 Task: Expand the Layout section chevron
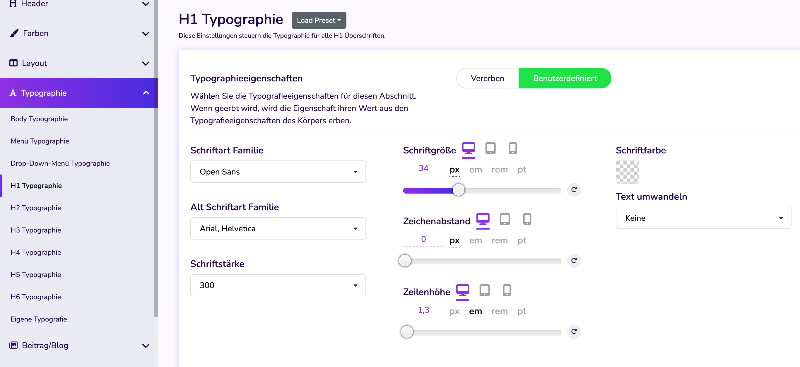(145, 64)
